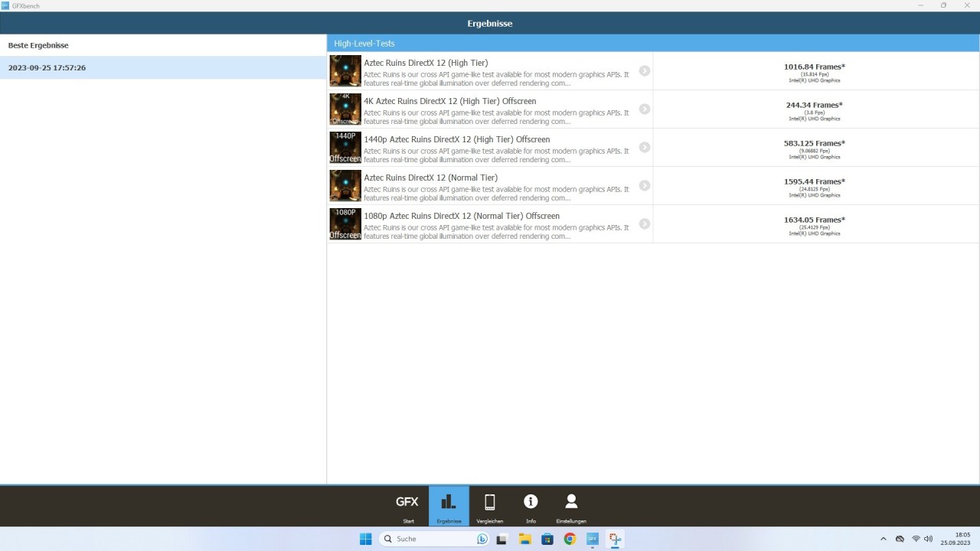Click '1440p Aztec Ruins DirectX 12 (High Tier) Offscreen'
This screenshot has height=551, width=980.
tap(457, 139)
